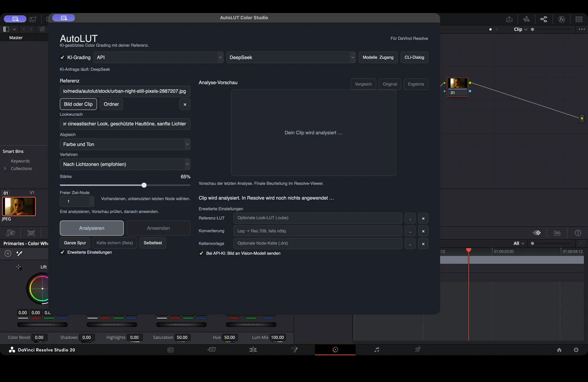Open the Effects fx icon in Resolve
This screenshot has width=588, height=382.
point(561,19)
